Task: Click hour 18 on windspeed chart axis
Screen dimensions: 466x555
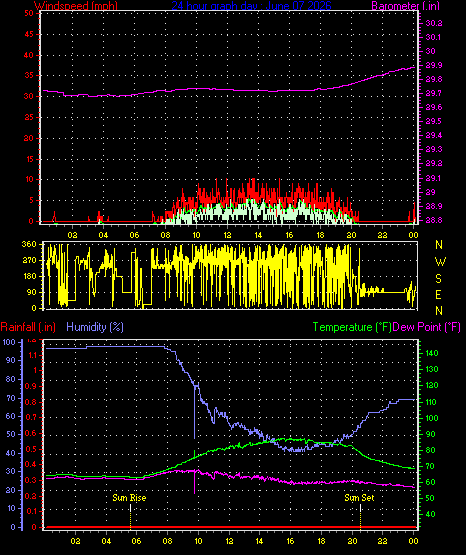Action: (x=320, y=235)
